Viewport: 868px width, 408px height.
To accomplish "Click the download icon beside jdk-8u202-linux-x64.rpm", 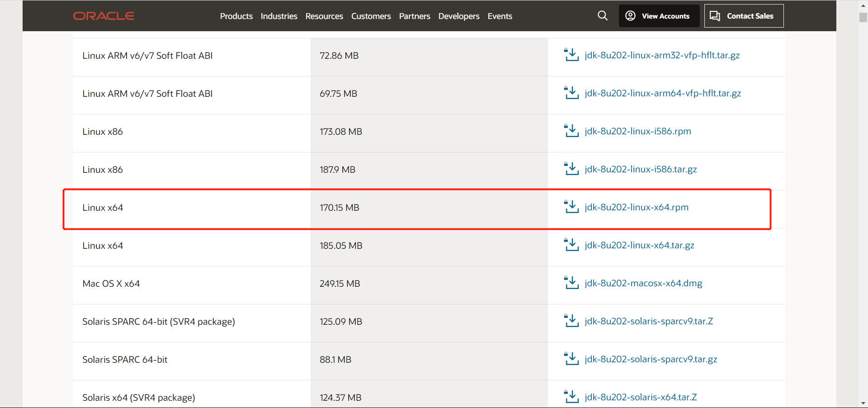I will click(x=571, y=207).
